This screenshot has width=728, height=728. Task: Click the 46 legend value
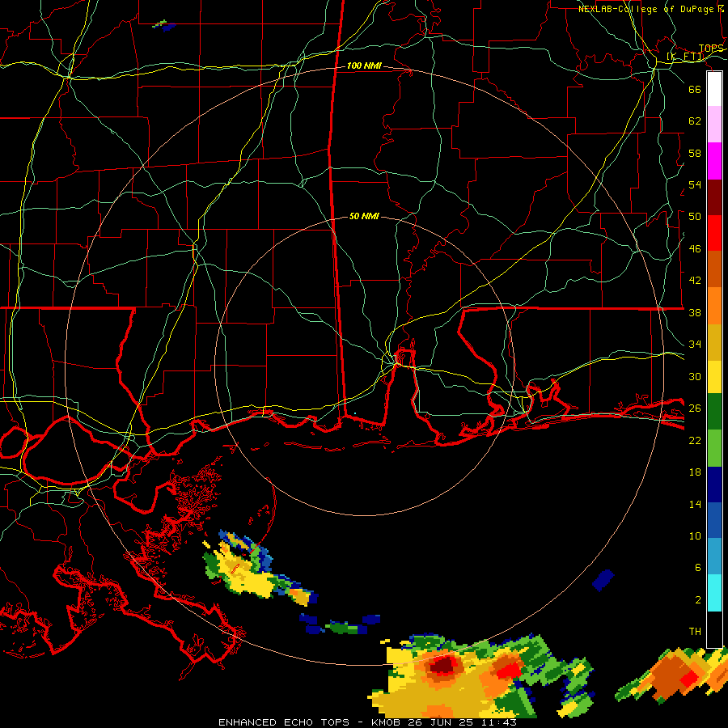(x=695, y=249)
